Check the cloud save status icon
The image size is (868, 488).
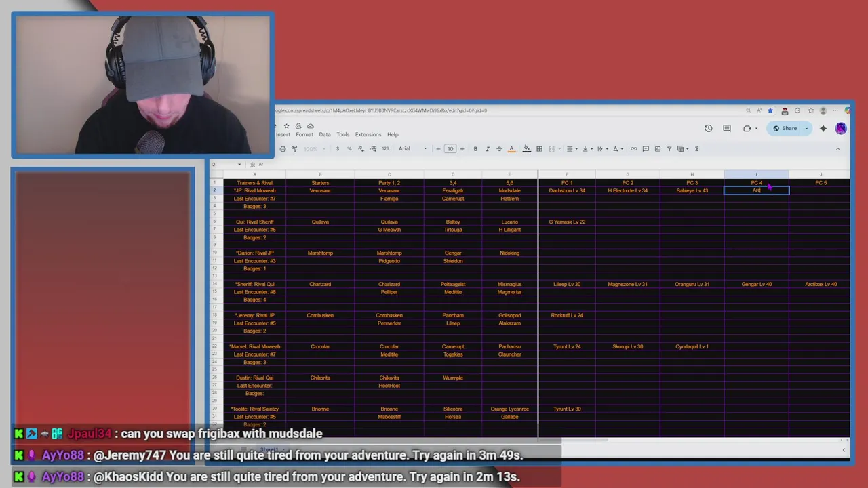(x=311, y=126)
